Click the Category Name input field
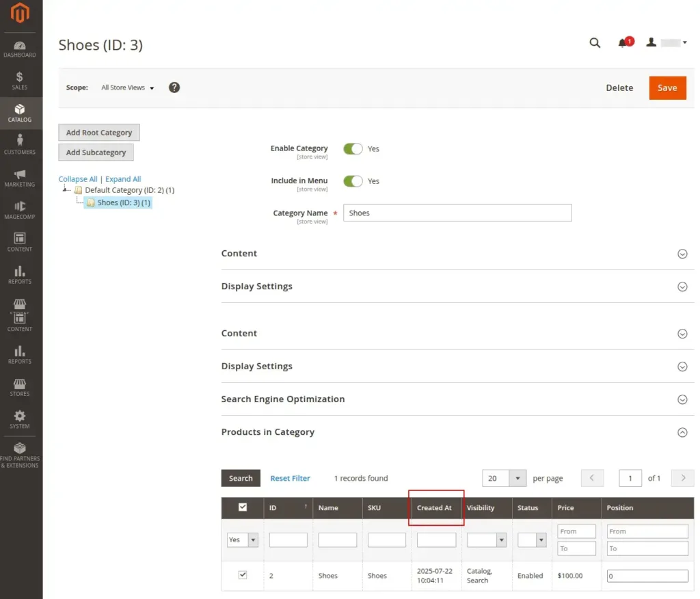 457,213
